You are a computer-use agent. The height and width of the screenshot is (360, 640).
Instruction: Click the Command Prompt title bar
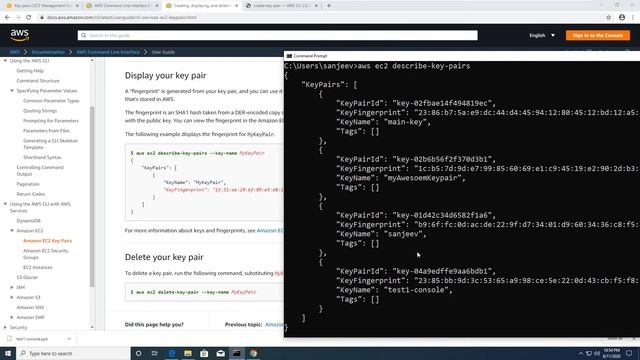tap(462, 56)
